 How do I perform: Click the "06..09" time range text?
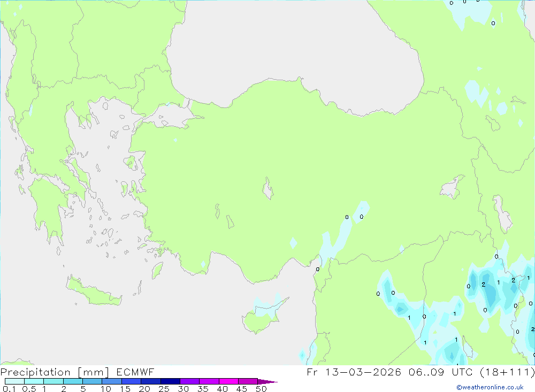point(426,372)
